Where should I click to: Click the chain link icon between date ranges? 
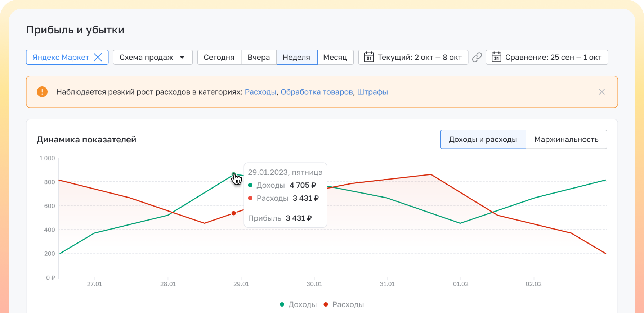point(477,57)
